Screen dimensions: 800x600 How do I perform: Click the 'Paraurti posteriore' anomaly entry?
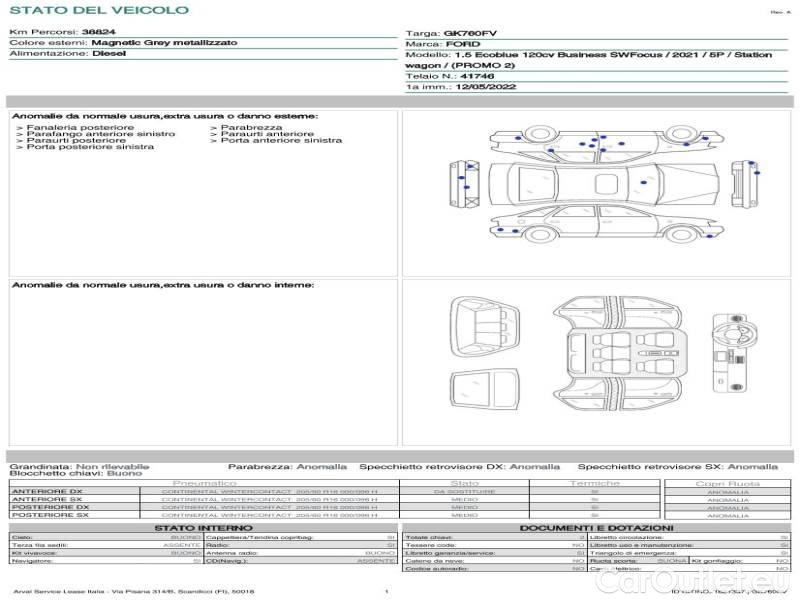point(76,140)
